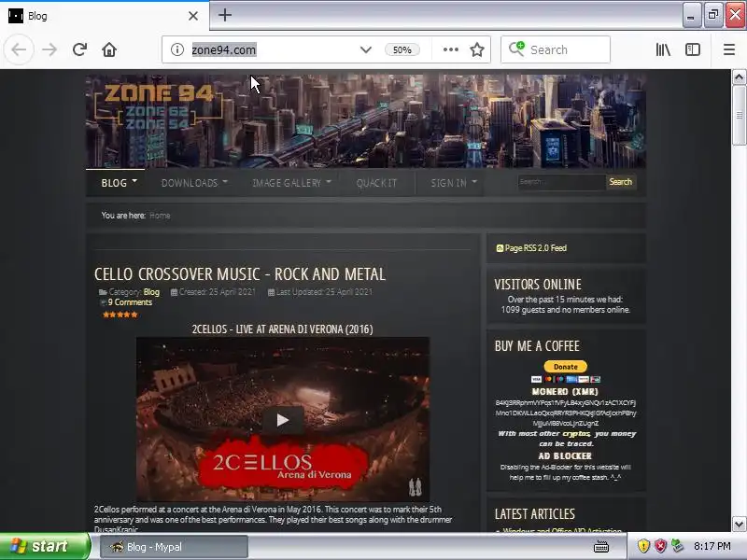Open the 9 Comments link
Screen dimensions: 747x560
click(130, 302)
